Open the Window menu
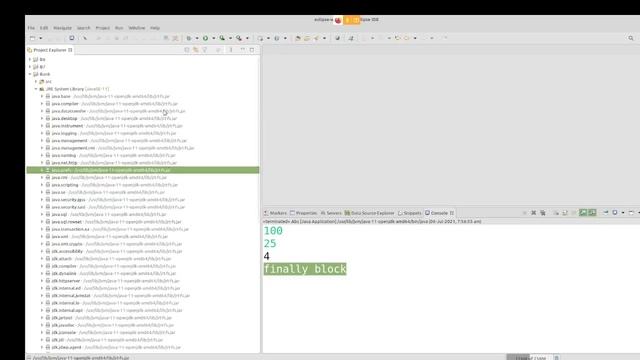 click(137, 28)
